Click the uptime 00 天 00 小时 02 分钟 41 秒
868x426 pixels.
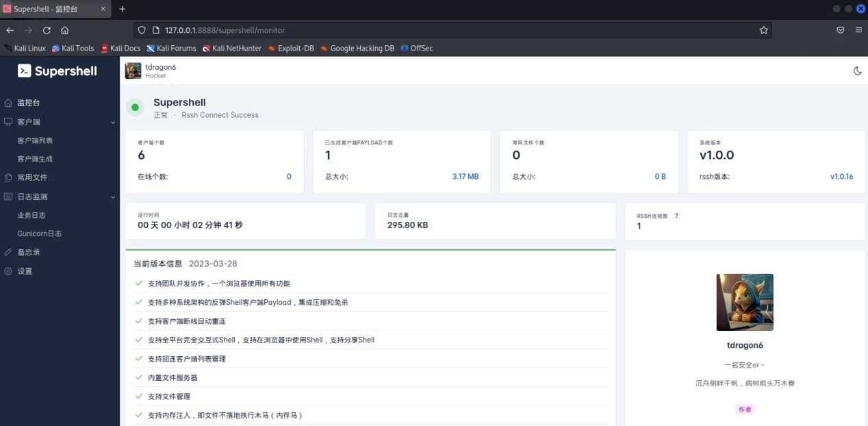[x=190, y=225]
